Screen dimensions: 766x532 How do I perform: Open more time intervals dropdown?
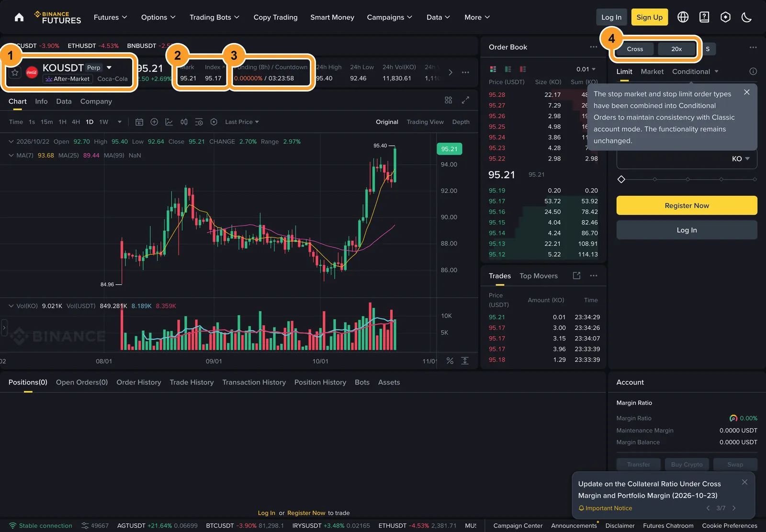tap(120, 122)
